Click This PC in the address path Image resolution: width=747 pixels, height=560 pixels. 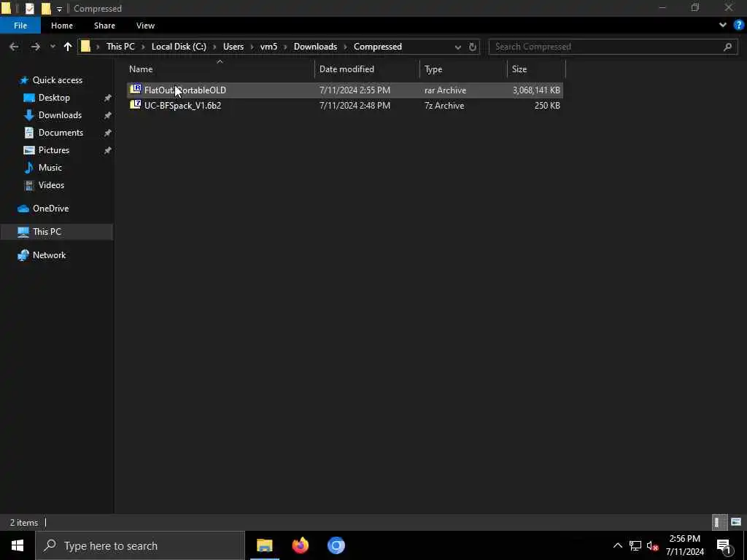(x=120, y=47)
